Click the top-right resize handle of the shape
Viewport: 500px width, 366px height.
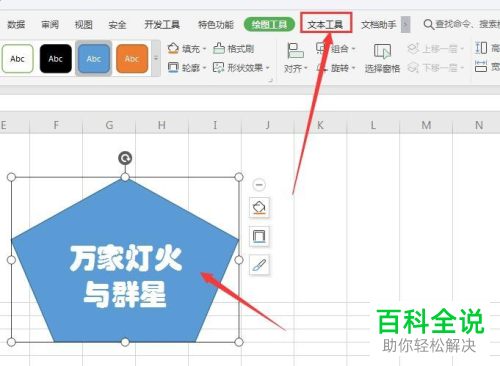[239, 177]
